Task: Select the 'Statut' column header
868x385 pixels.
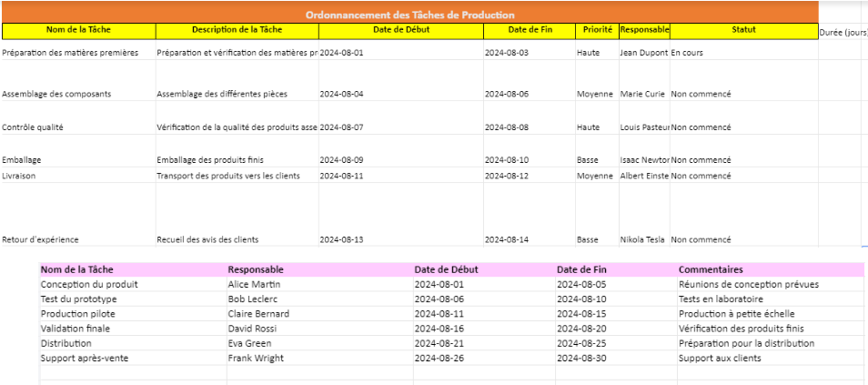Action: pyautogui.click(x=744, y=30)
